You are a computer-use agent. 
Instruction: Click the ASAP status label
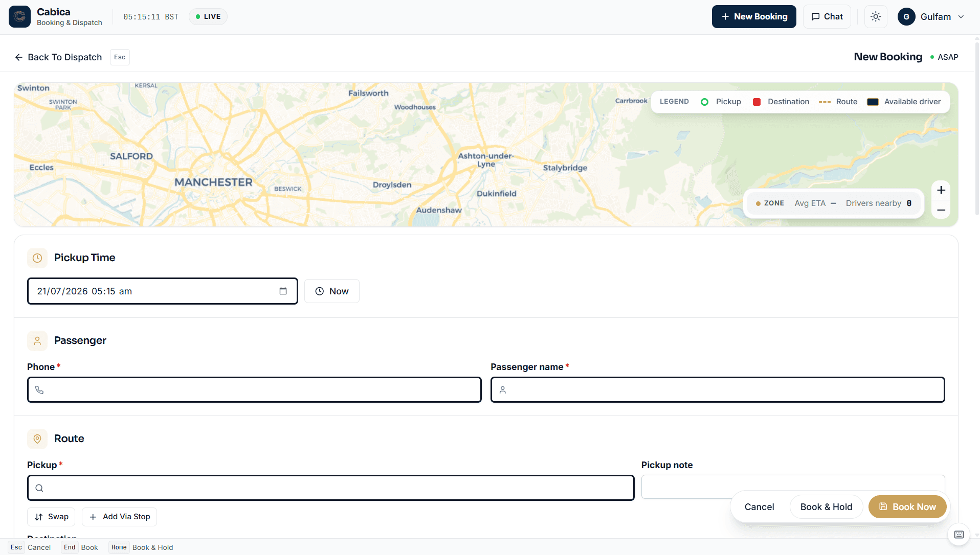pyautogui.click(x=948, y=57)
